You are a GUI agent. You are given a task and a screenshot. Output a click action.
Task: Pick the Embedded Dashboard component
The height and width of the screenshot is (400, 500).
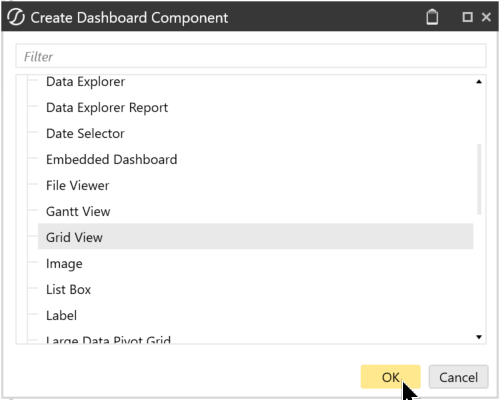[111, 160]
